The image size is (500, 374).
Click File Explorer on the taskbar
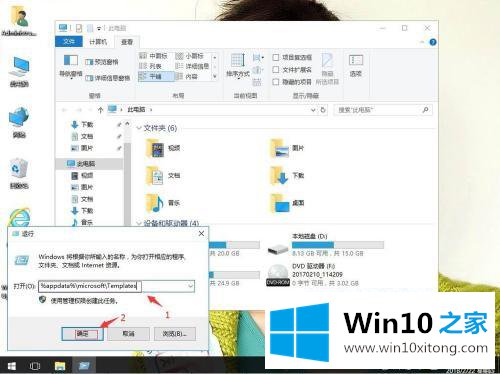pos(60,366)
